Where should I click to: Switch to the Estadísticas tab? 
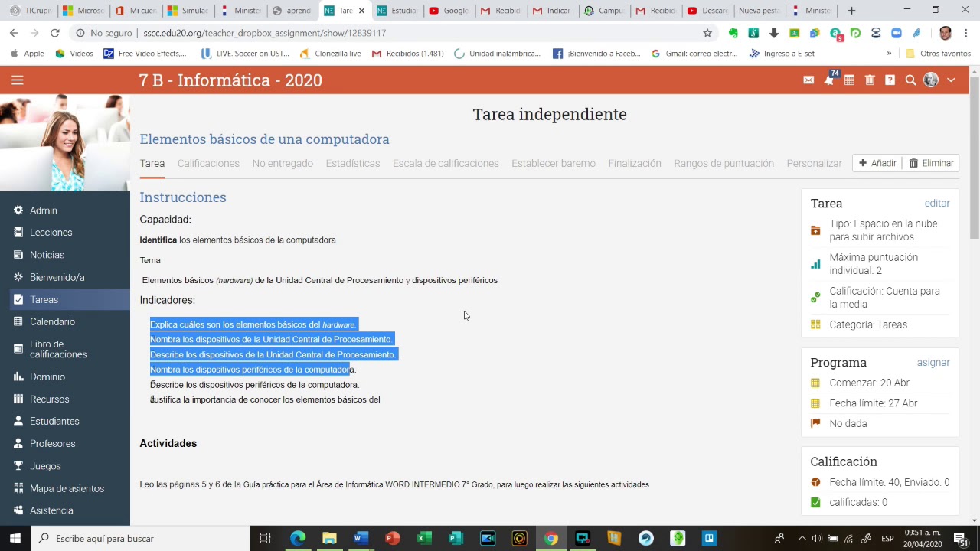point(352,163)
